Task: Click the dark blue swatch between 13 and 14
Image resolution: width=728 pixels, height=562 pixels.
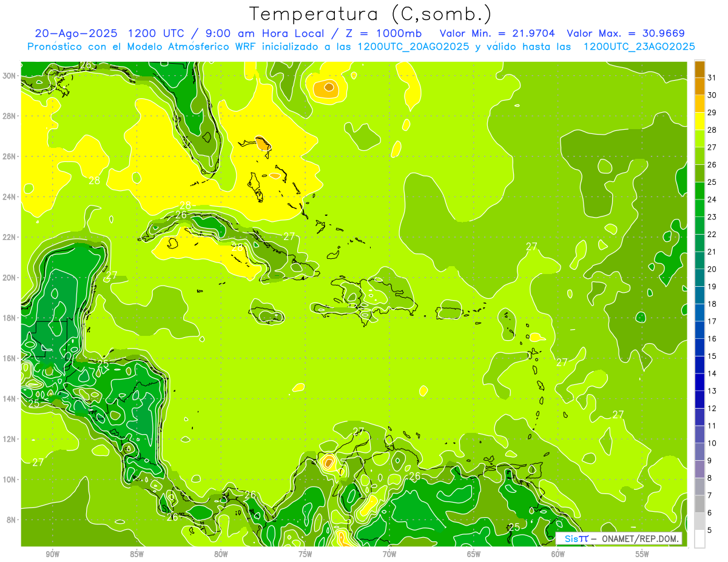Action: point(699,383)
